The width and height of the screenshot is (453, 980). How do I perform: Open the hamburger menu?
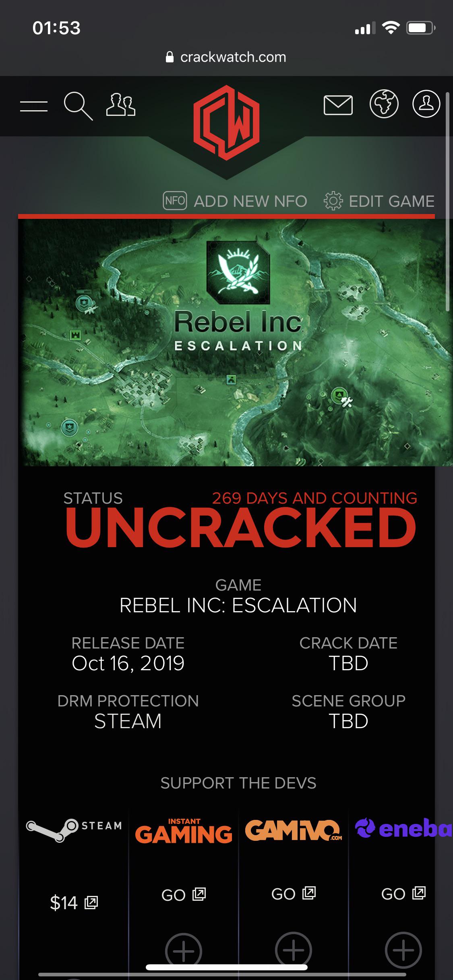pos(33,105)
